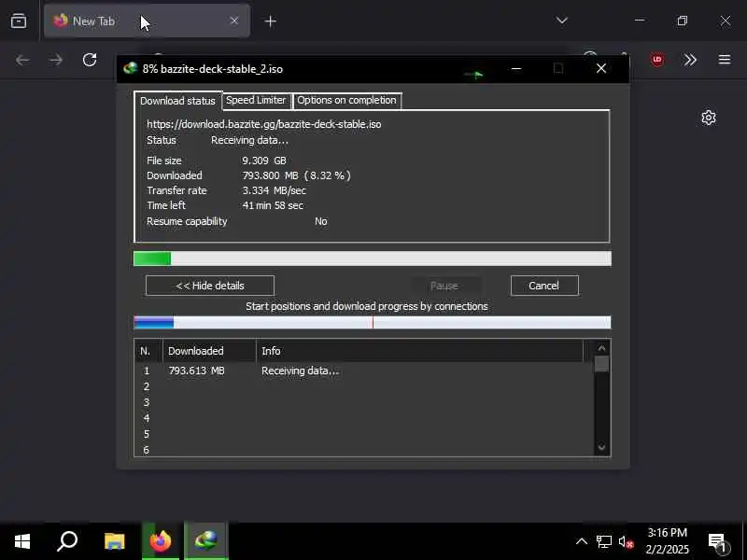Open the list all tabs dropdown
Screen dimensions: 747x560
click(x=562, y=21)
